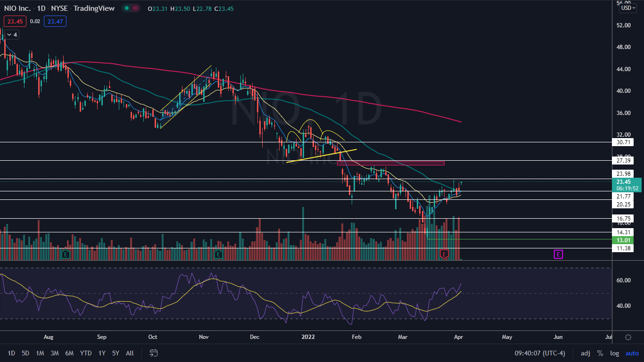
Task: Click the earnings E marker in November
Action: 218,255
